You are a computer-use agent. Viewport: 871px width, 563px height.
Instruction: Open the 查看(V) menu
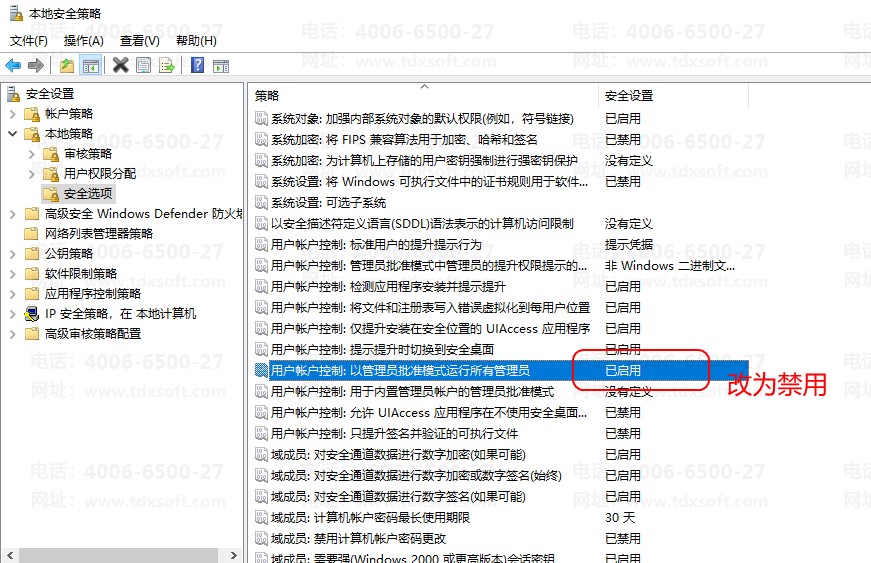[x=139, y=41]
